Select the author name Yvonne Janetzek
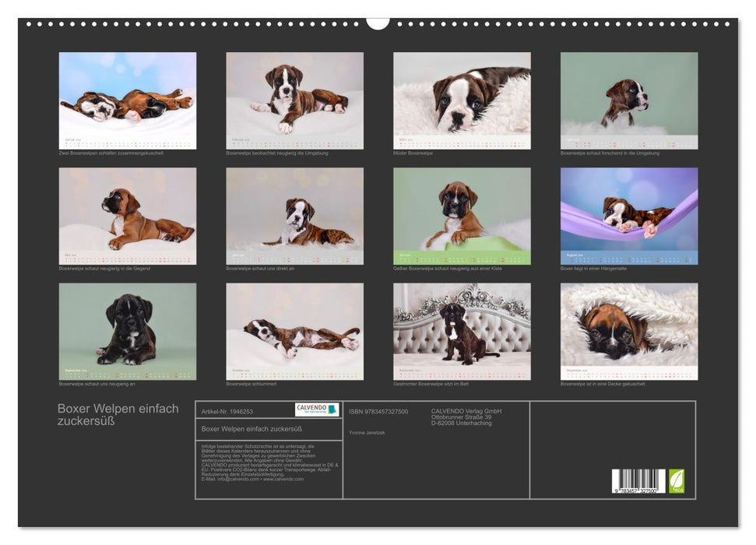The height and width of the screenshot is (545, 756). (x=367, y=432)
